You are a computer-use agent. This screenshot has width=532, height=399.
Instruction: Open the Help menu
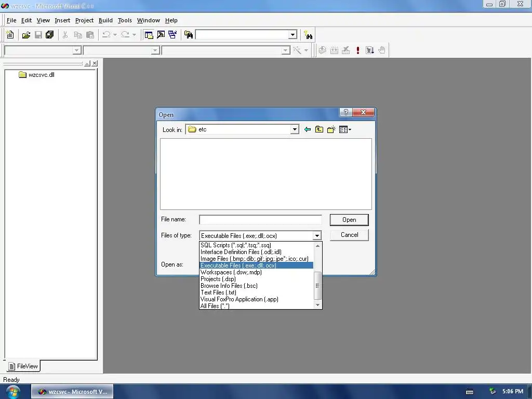(x=171, y=20)
